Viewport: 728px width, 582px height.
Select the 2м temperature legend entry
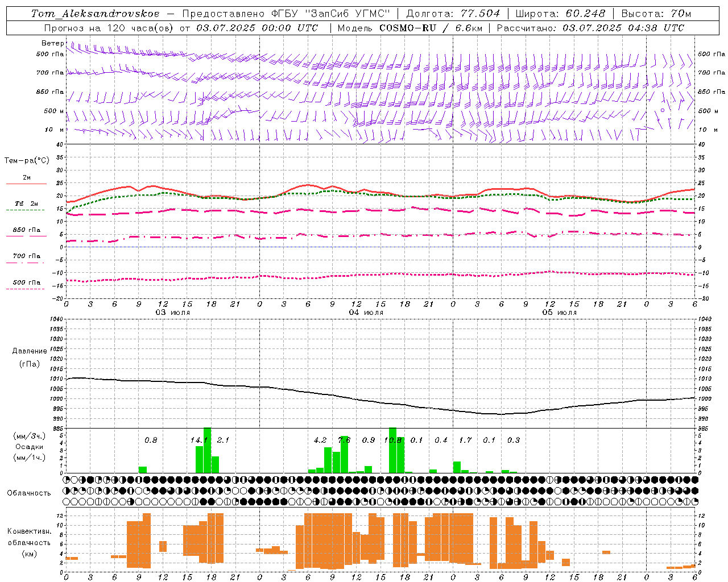[x=27, y=177]
